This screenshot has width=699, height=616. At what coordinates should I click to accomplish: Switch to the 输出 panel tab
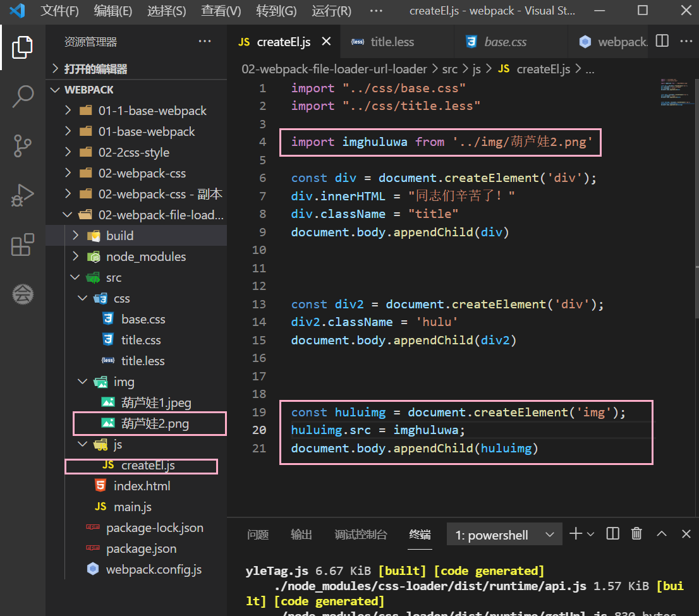[301, 534]
